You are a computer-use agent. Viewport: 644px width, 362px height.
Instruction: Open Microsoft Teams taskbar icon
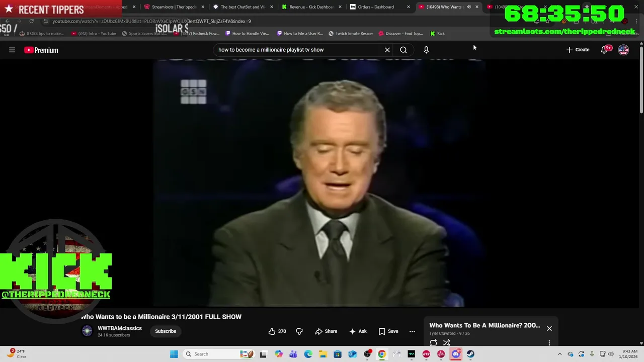point(293,354)
